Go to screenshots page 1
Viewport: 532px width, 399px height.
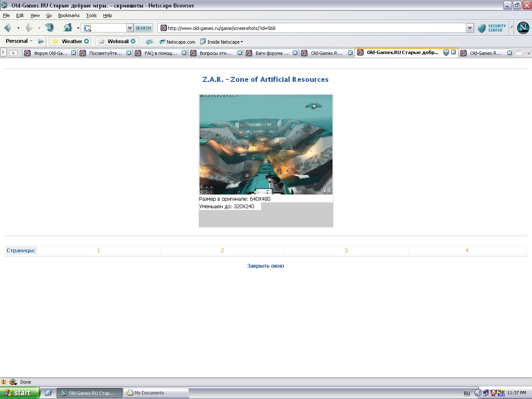[99, 250]
